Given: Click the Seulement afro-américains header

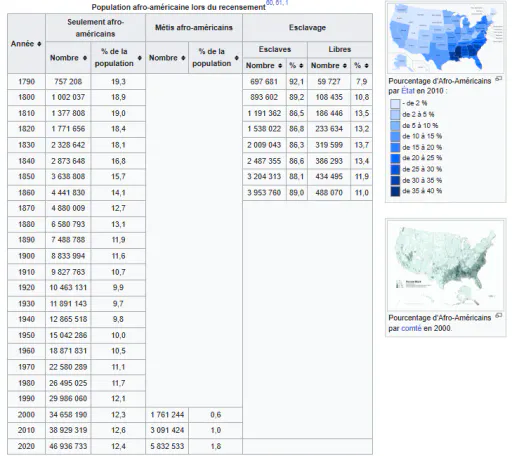Looking at the screenshot, I should point(95,28).
